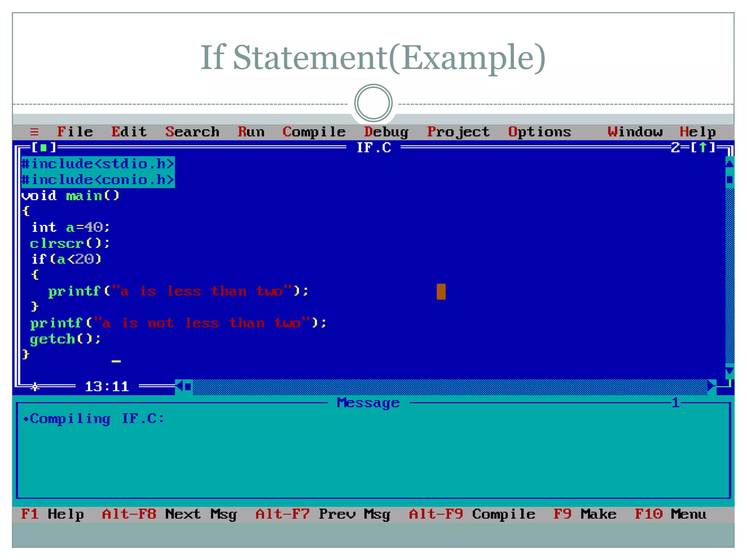This screenshot has height=560, width=747.
Task: Open the Compile menu
Action: pos(314,132)
